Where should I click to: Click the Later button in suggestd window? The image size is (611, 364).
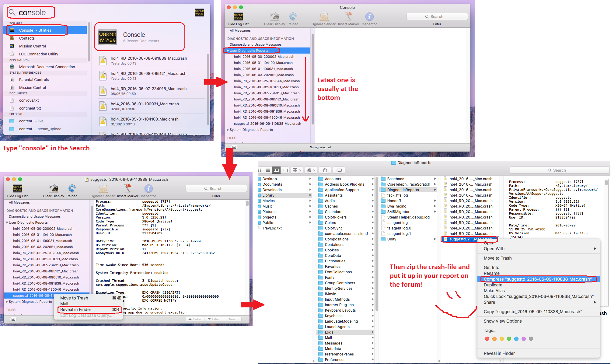[x=213, y=319]
